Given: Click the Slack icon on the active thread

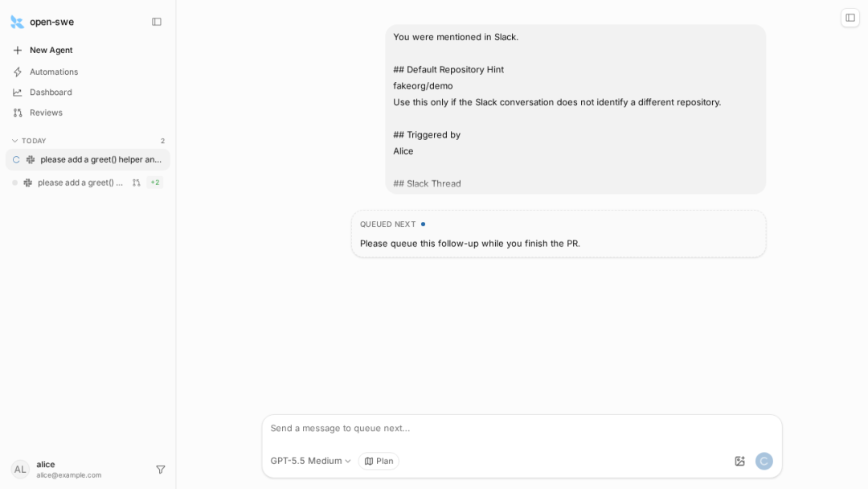Looking at the screenshot, I should click(31, 159).
